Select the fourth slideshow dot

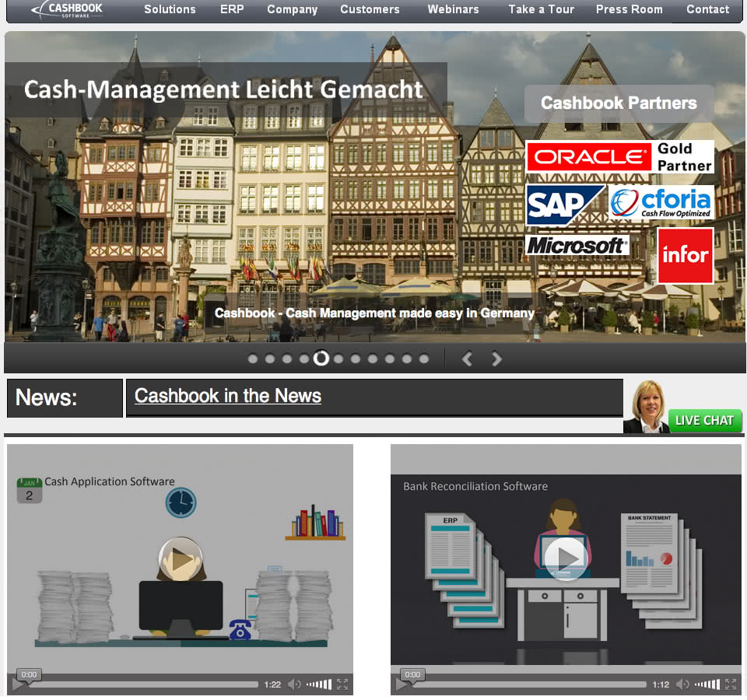(304, 359)
